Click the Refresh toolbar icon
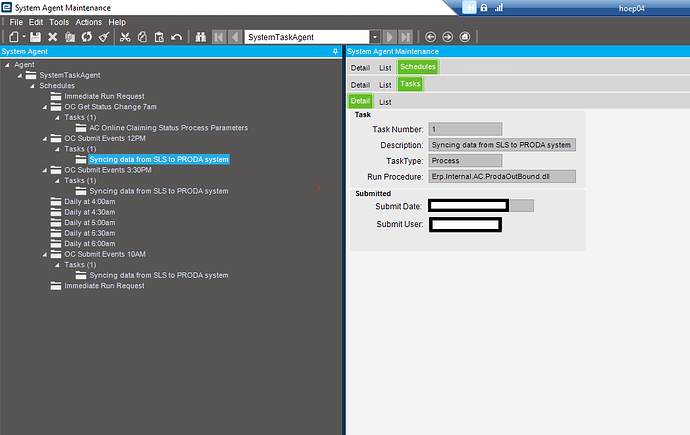This screenshot has height=435, width=690. [x=87, y=37]
